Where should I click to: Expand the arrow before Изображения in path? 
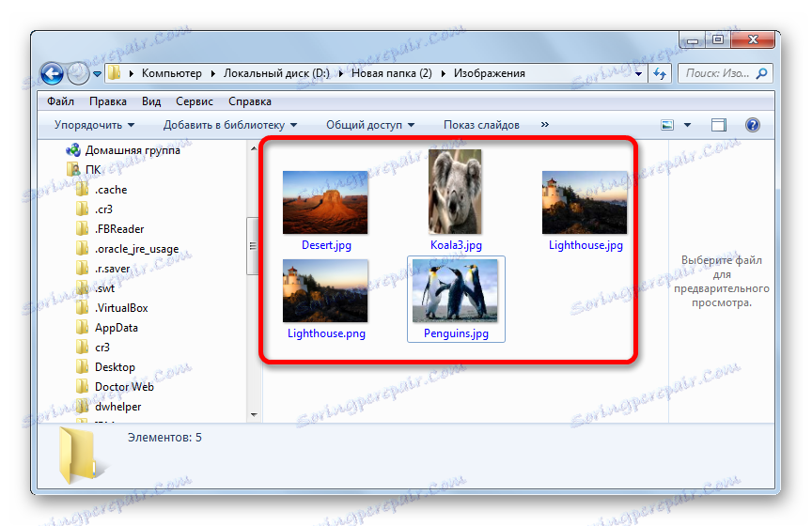click(444, 74)
